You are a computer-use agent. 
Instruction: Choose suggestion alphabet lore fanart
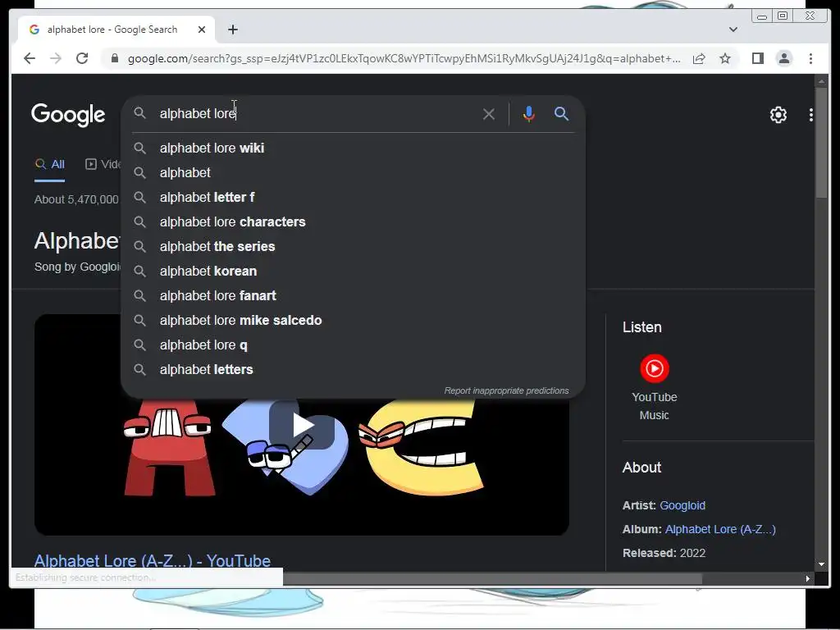(x=353, y=295)
